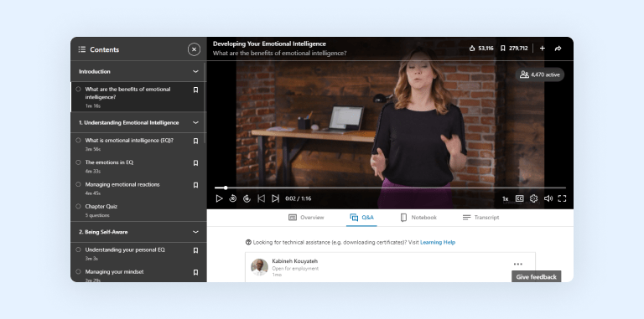Click the course title 'Developing Your Emotional Intelligence'
644x319 pixels.
point(269,44)
